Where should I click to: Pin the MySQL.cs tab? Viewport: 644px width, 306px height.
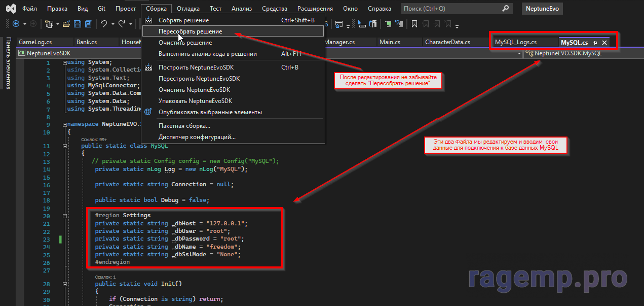coord(595,43)
